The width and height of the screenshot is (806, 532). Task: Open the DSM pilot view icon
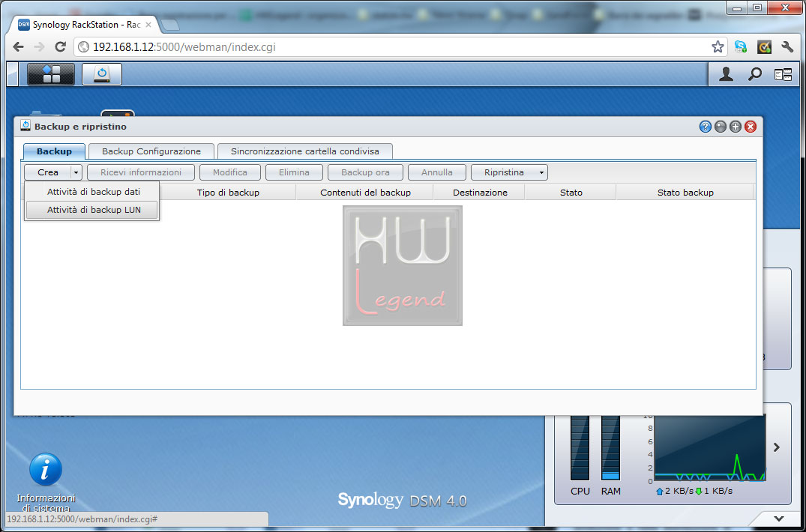tap(784, 74)
